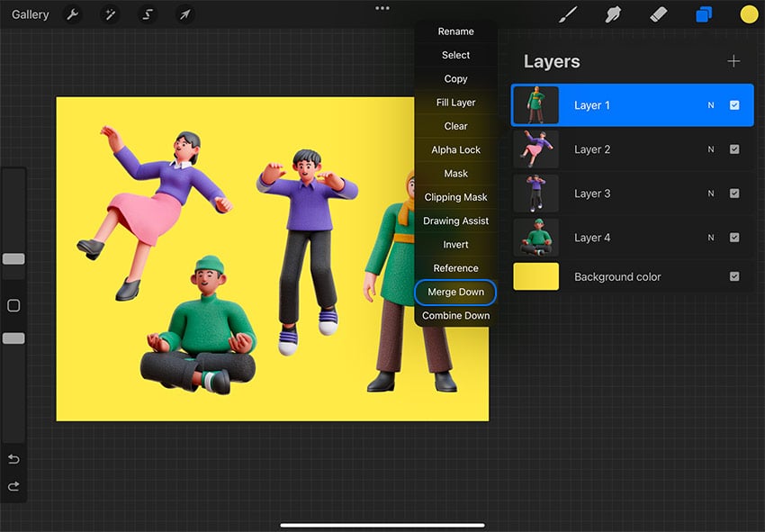Image resolution: width=765 pixels, height=532 pixels.
Task: Open the Actions wrench menu
Action: click(72, 14)
